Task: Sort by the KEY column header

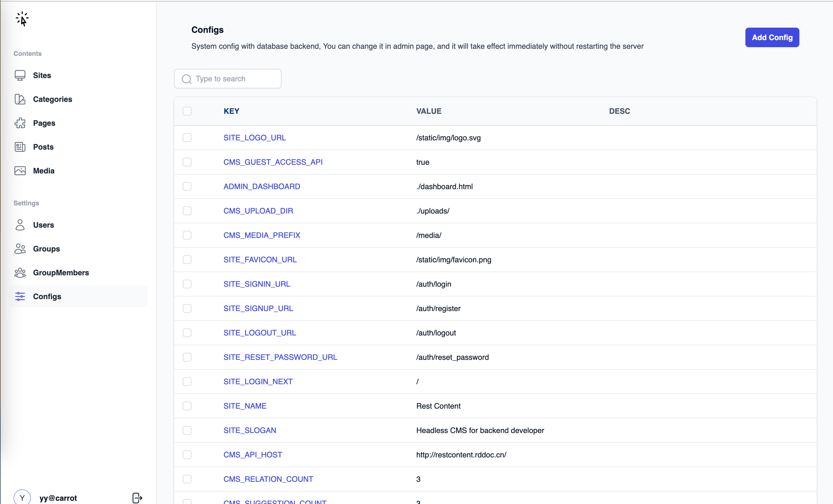Action: [231, 111]
